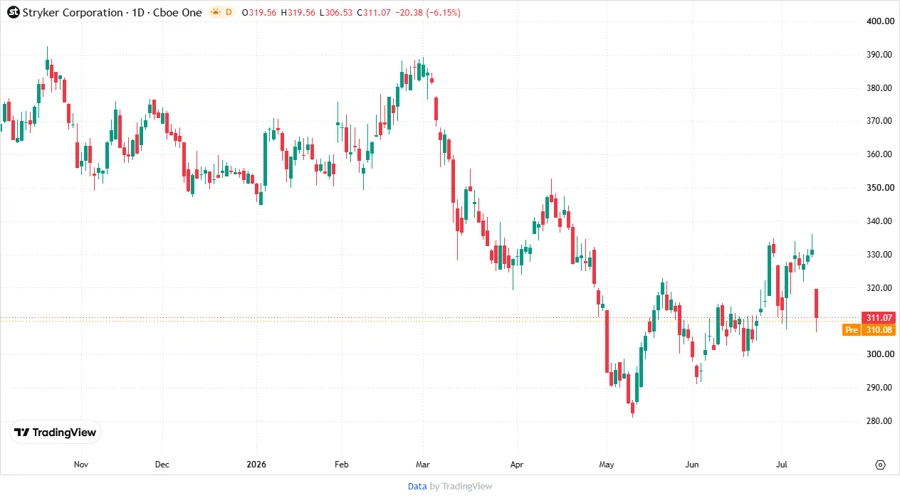This screenshot has width=900, height=498.
Task: Click the 280.00 price axis label
Action: (880, 421)
